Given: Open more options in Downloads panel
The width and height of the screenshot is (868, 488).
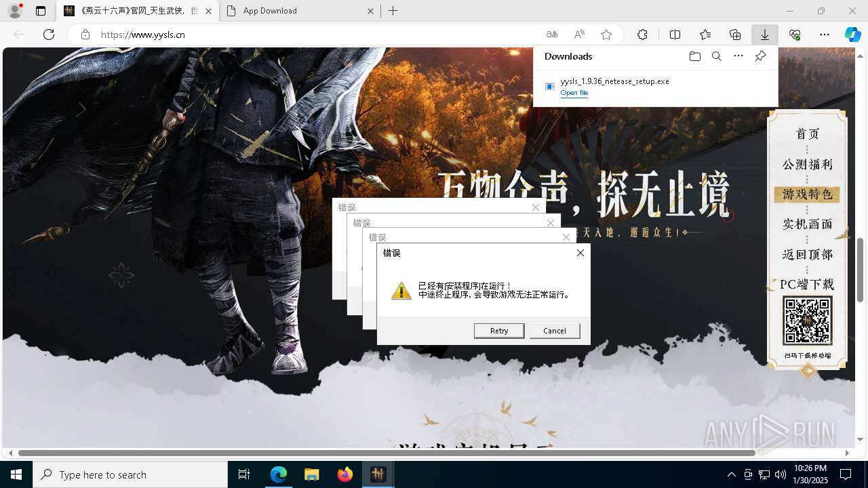Looking at the screenshot, I should (x=738, y=56).
